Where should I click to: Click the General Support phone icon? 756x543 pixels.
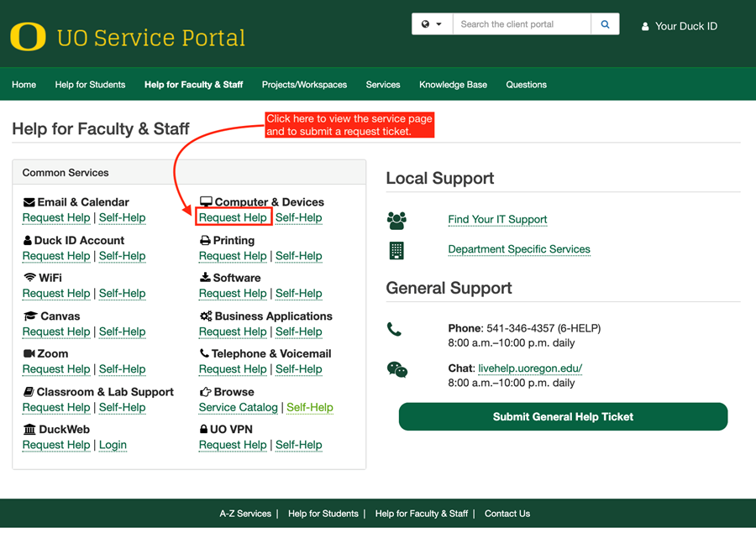coord(395,329)
